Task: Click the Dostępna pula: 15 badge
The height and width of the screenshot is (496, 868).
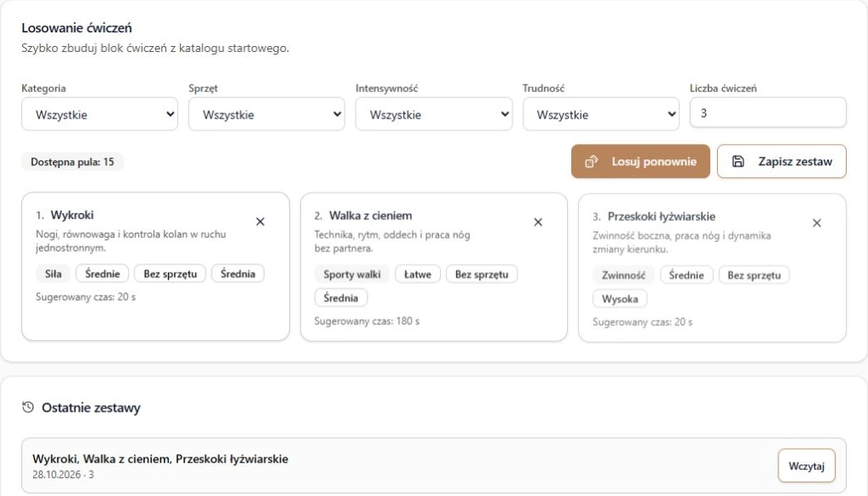Action: click(x=72, y=162)
